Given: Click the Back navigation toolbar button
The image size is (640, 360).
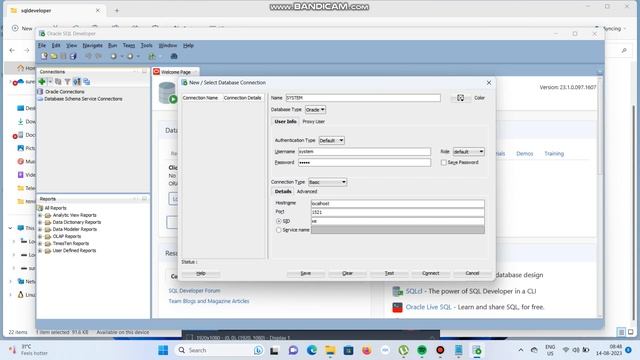Looking at the screenshot, I should (113, 56).
